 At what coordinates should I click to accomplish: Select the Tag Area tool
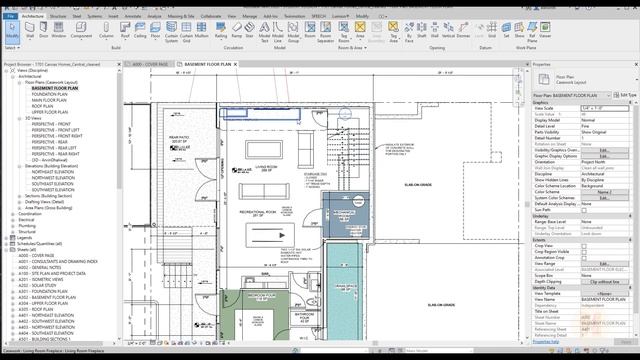tap(393, 33)
